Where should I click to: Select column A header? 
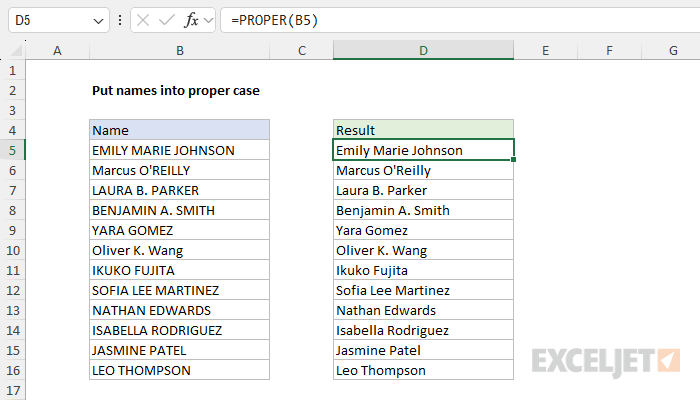[x=57, y=50]
